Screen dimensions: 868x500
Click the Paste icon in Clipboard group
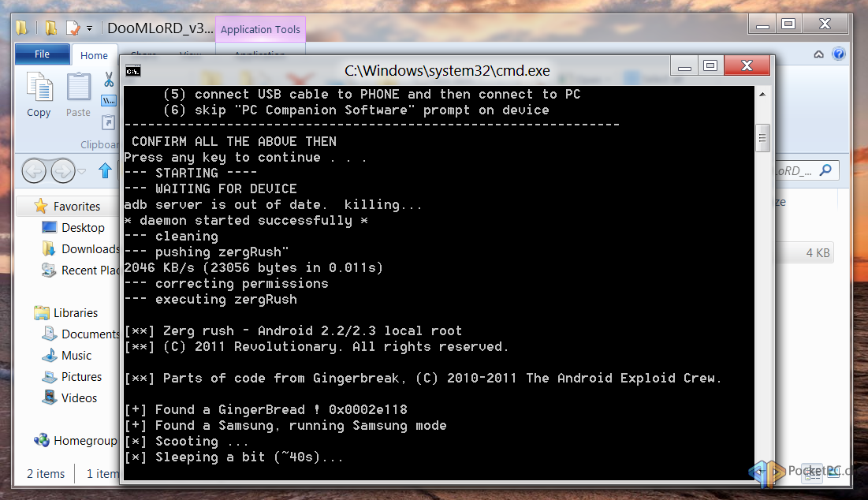(x=78, y=94)
